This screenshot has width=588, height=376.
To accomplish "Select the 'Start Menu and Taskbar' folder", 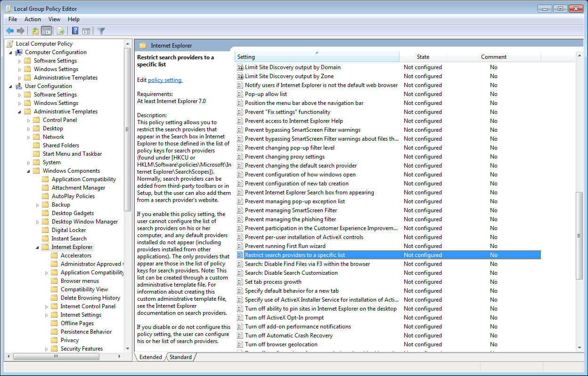I will click(x=72, y=154).
